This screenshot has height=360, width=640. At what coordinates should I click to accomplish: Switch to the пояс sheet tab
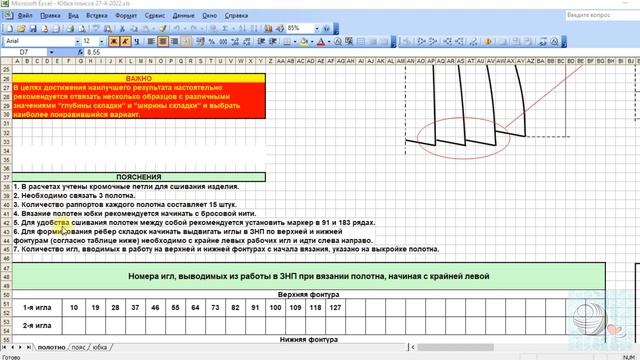coord(78,347)
